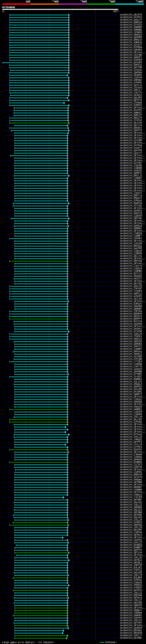Select the UniRef100_B9FEZ1 label
Image resolution: width=146 pixels, height=644 pixels.
click(131, 65)
